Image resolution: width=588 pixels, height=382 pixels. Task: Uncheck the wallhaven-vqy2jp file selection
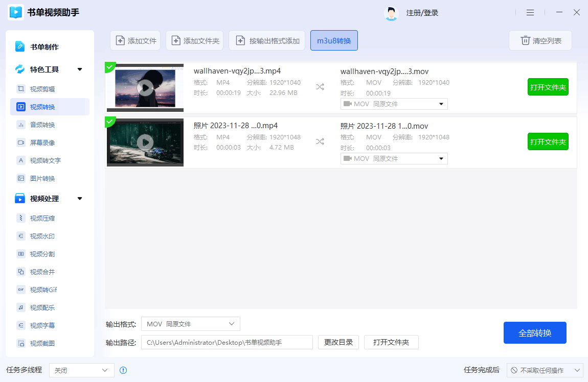tap(109, 66)
